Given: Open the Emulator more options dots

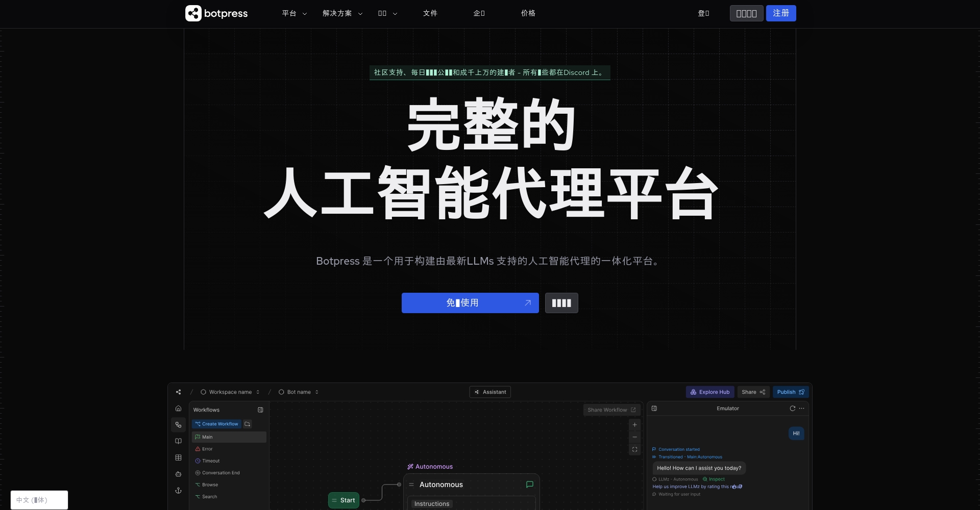Looking at the screenshot, I should tap(801, 409).
